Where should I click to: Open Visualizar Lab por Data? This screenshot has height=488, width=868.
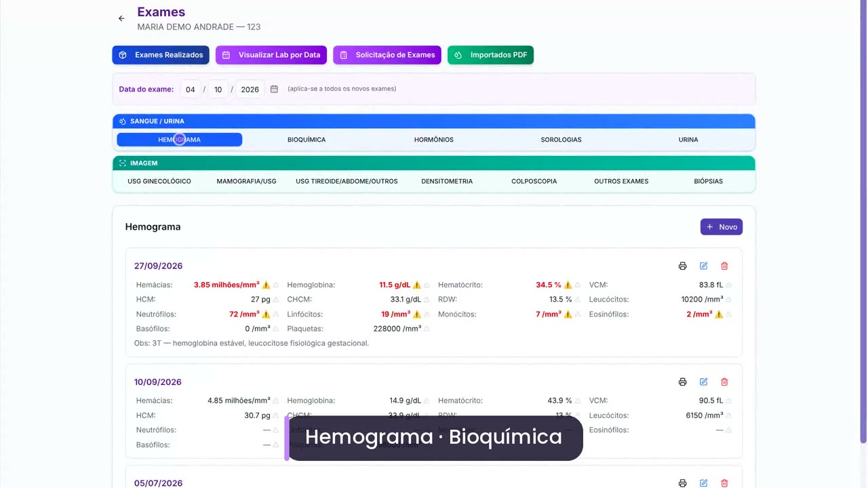(271, 55)
